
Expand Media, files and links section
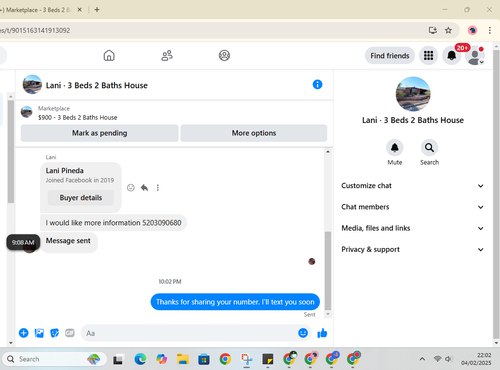point(412,228)
